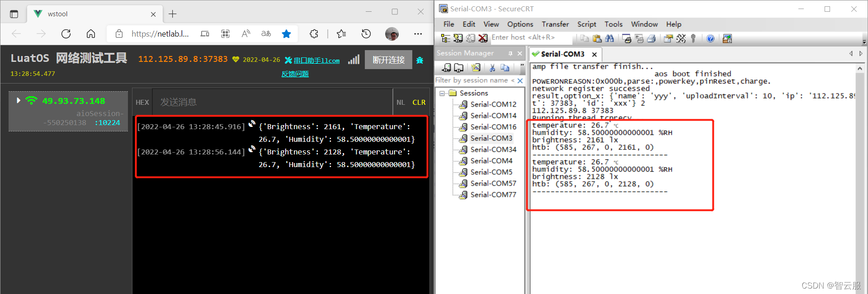Open Session Options icon in SecureCRT toolbar
868x294 pixels.
668,38
